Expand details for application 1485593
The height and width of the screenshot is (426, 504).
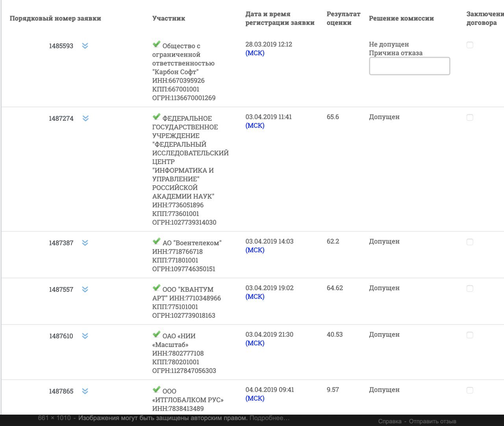(85, 46)
